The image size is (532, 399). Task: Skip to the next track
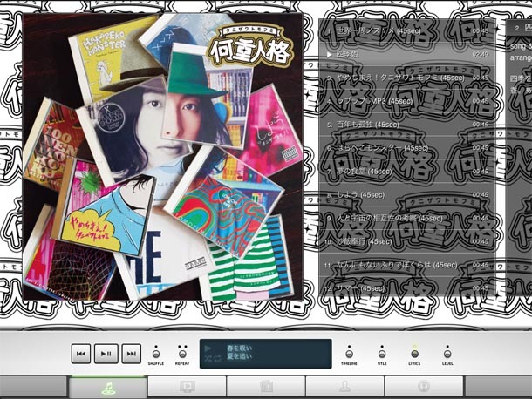[x=131, y=354]
